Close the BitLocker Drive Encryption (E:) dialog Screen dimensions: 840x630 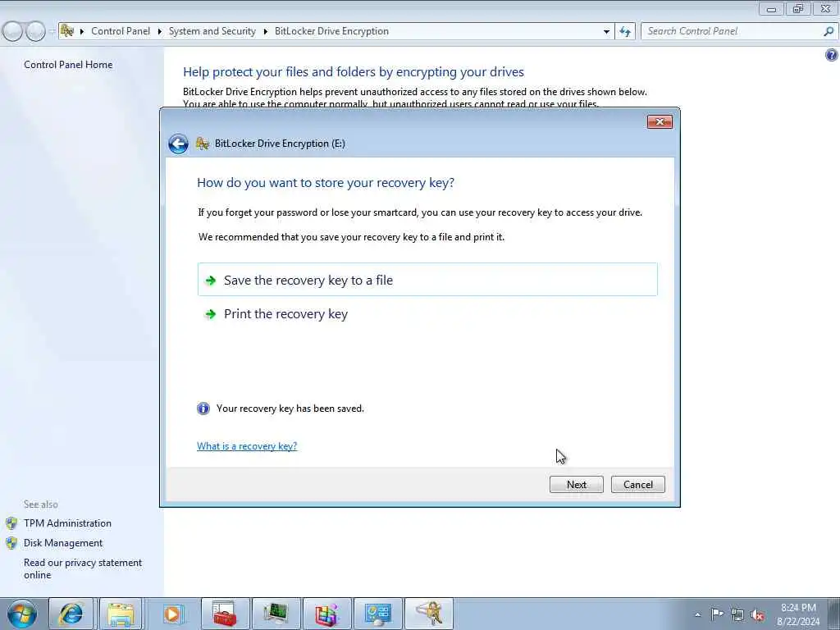coord(660,121)
